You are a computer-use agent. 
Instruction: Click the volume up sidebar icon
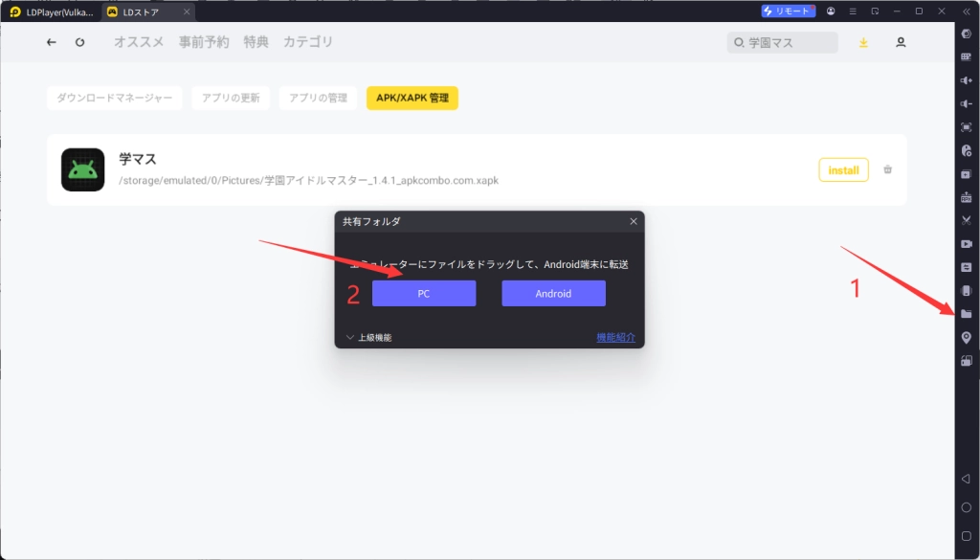[x=967, y=80]
